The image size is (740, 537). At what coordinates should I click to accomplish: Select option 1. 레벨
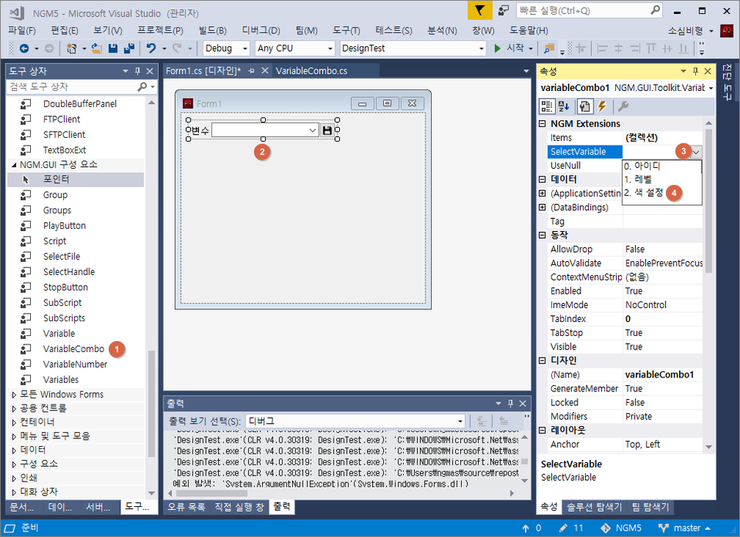(x=638, y=179)
